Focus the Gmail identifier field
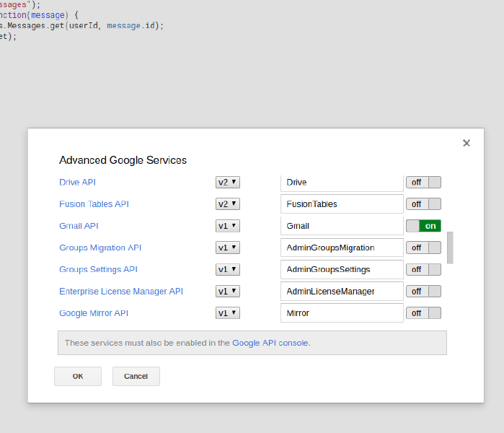Viewport: 504px width, 433px height. [x=342, y=226]
